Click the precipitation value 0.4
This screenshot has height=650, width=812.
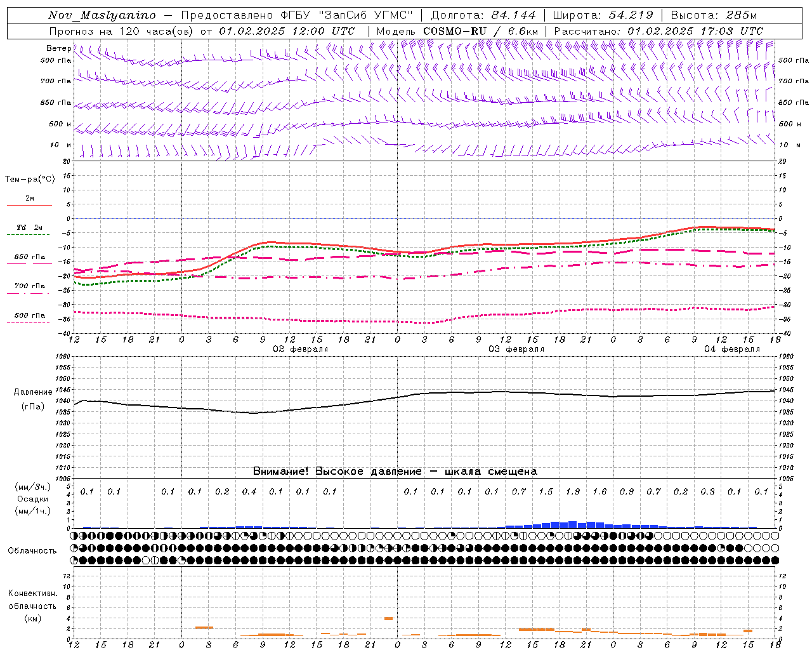(249, 491)
